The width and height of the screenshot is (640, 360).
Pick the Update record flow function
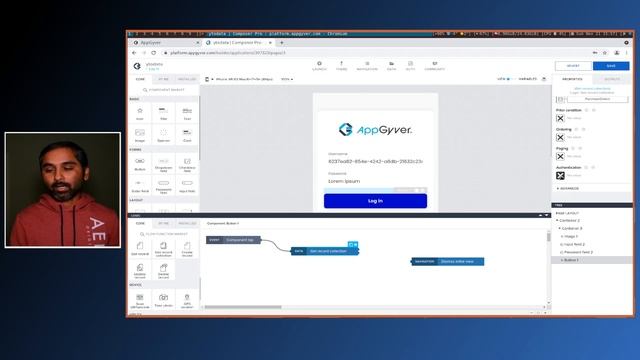coord(140,270)
